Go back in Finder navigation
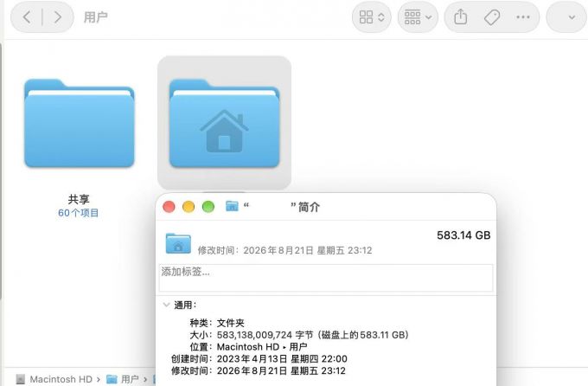Viewport: 588px width, 386px height. click(x=27, y=17)
